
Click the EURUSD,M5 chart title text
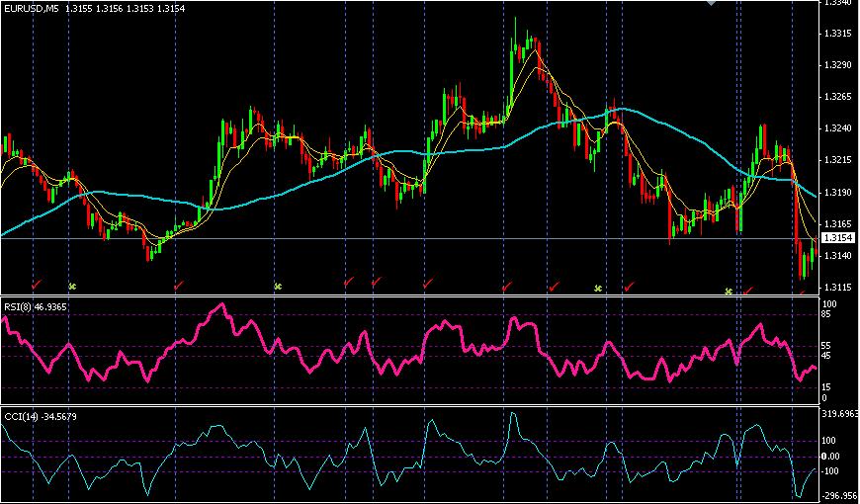33,9
